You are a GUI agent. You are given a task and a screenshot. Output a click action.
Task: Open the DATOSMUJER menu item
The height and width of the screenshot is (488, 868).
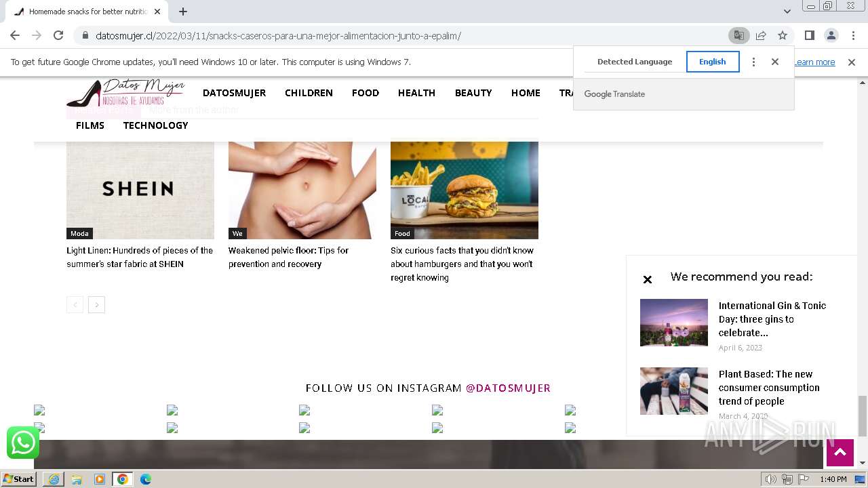[234, 93]
